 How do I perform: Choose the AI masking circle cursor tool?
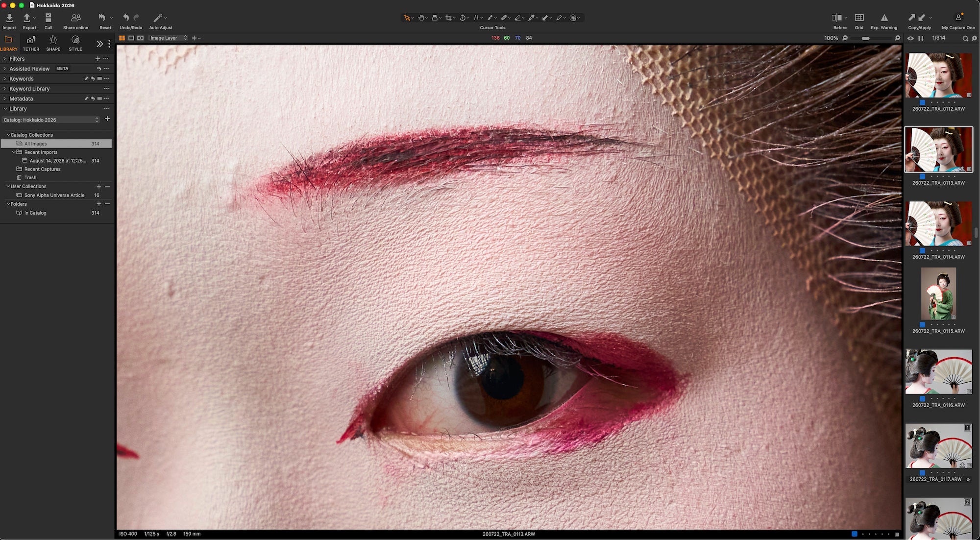click(573, 18)
